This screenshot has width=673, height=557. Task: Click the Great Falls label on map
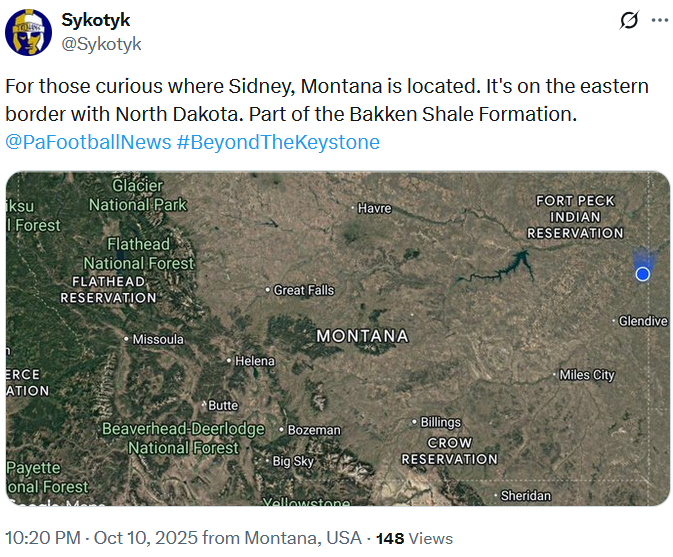pos(304,290)
